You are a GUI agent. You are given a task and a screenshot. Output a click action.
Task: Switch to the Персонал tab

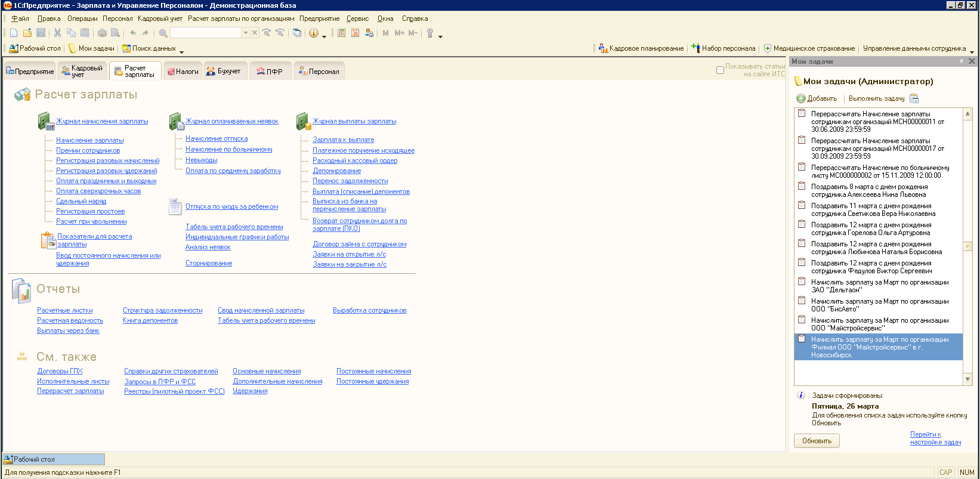pyautogui.click(x=319, y=72)
